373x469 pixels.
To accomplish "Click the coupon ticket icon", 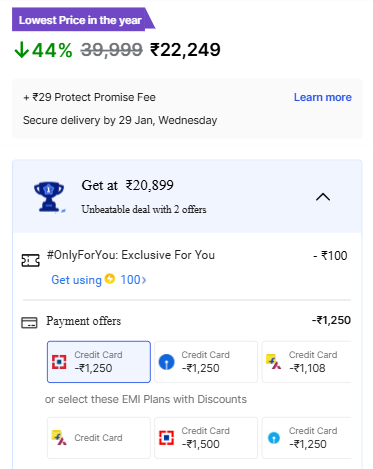I will click(30, 261).
